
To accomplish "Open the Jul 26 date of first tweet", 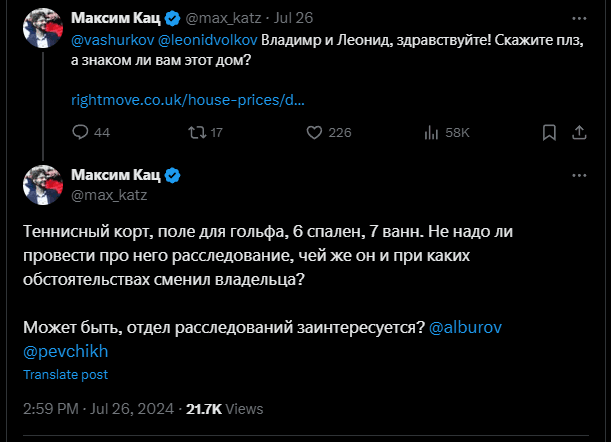I will 292,18.
